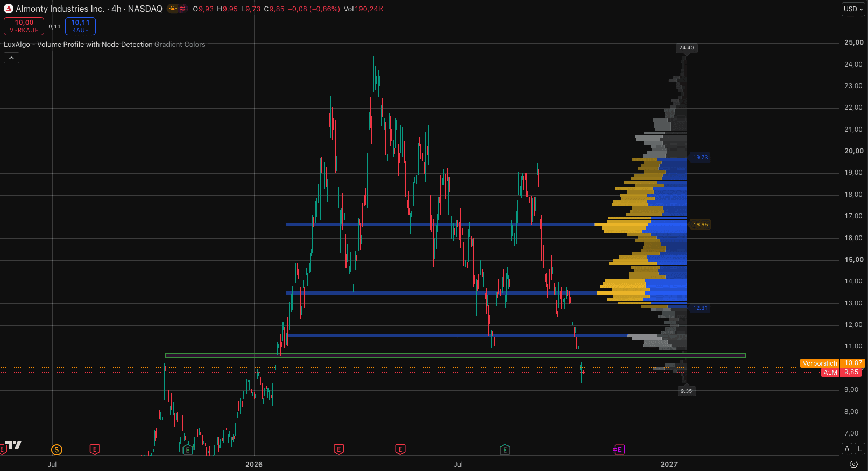Open red earnings marker just after 2026 label
This screenshot has height=471, width=868.
[338, 449]
